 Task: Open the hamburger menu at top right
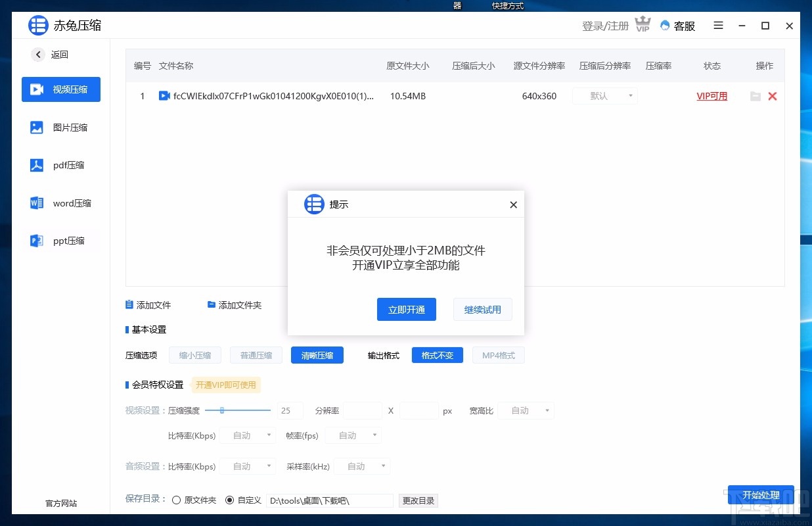pos(718,26)
